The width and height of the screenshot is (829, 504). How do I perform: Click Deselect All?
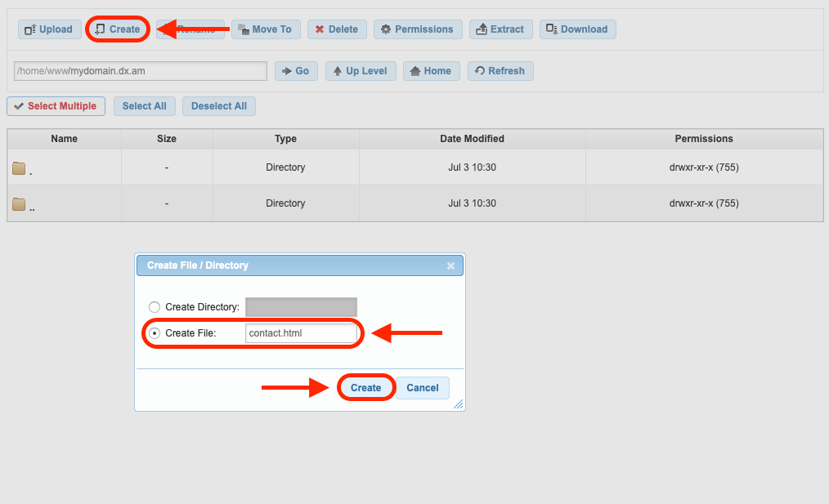(x=218, y=105)
